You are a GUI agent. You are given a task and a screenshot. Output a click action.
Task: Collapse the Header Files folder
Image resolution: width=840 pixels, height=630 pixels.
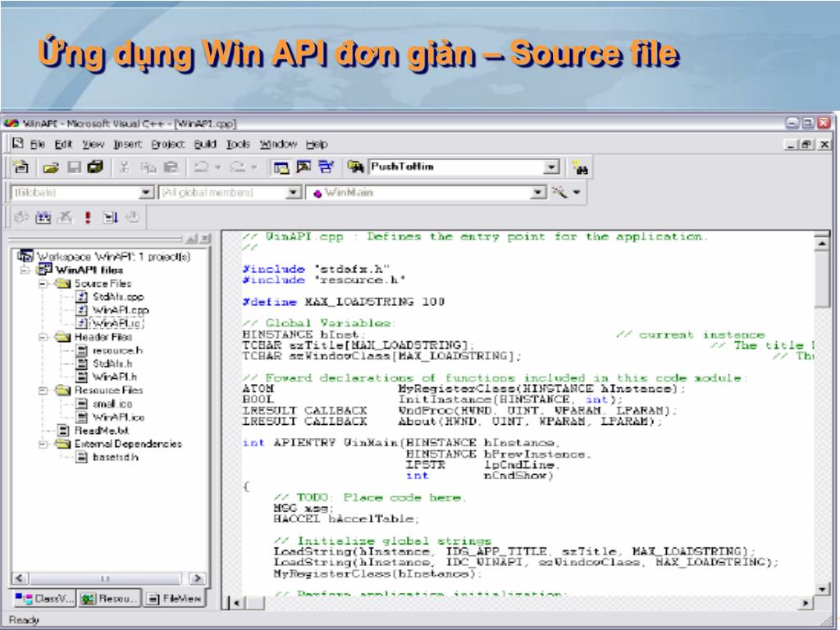click(x=43, y=337)
